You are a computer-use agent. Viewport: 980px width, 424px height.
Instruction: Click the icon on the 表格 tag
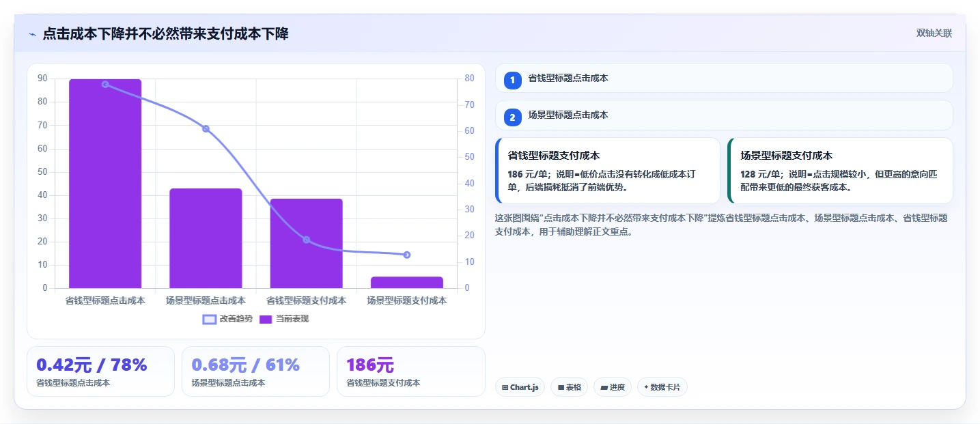coord(561,387)
